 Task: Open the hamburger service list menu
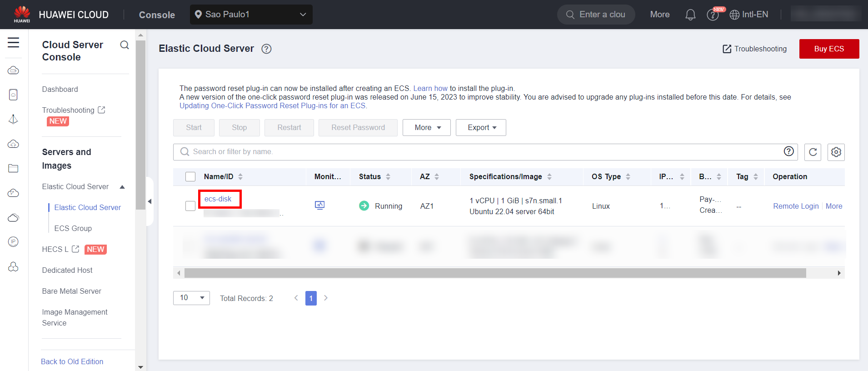[x=14, y=43]
